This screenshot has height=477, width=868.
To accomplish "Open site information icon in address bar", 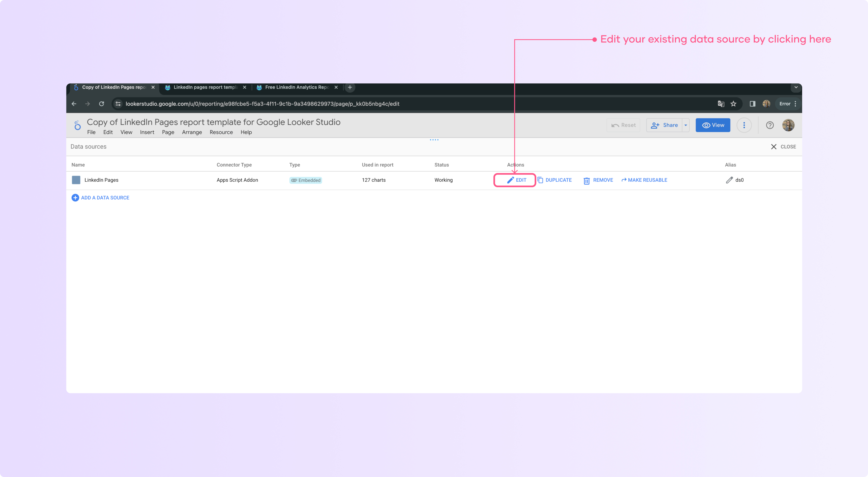I will pyautogui.click(x=118, y=104).
